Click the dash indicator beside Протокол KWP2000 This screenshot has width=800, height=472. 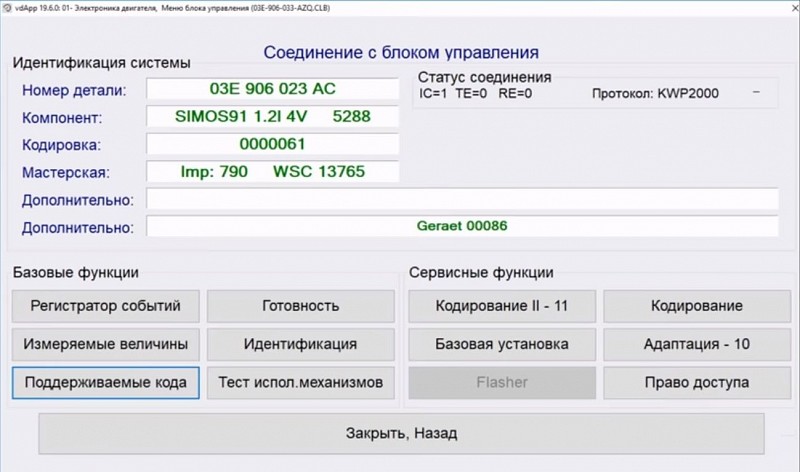click(x=756, y=94)
